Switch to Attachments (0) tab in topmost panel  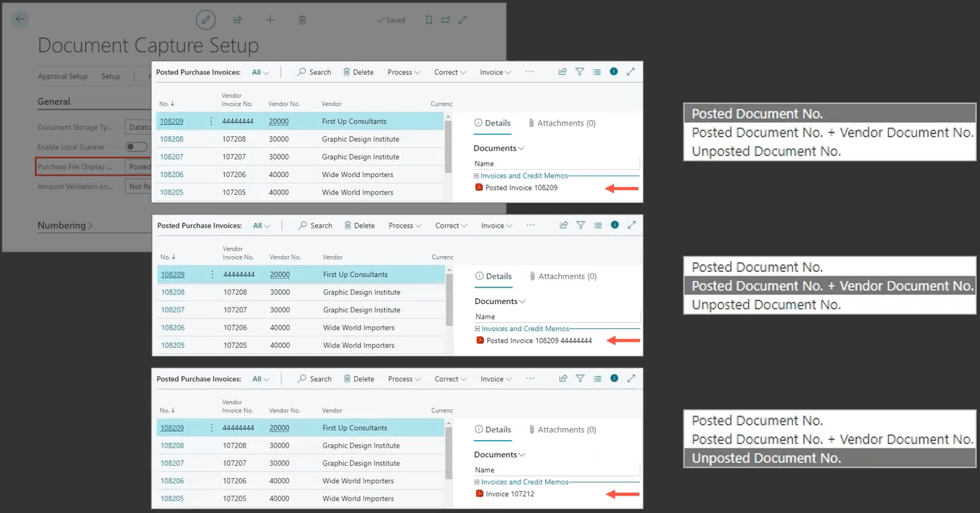point(561,123)
